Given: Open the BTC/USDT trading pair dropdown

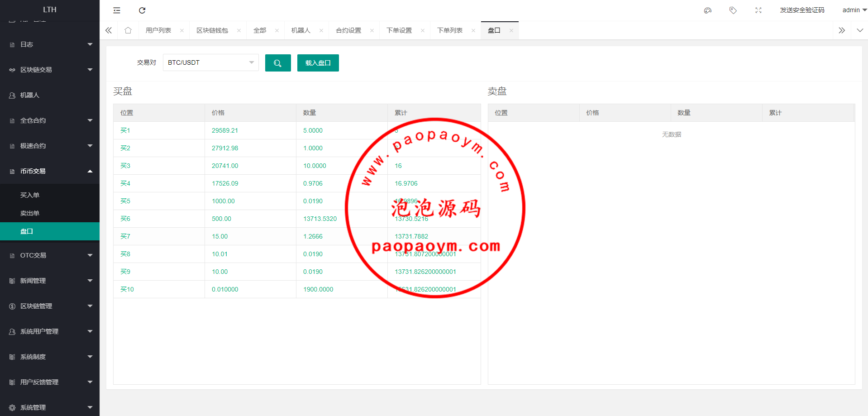Looking at the screenshot, I should (210, 62).
